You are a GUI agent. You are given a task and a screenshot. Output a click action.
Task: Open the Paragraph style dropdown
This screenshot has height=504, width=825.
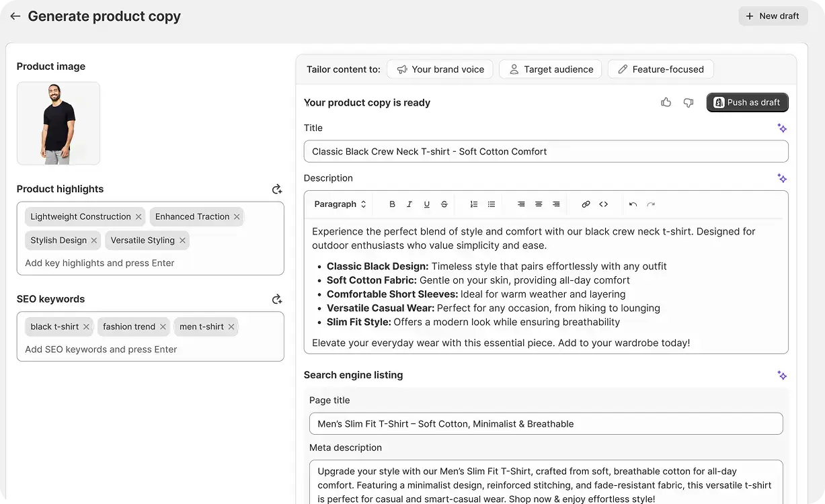339,204
